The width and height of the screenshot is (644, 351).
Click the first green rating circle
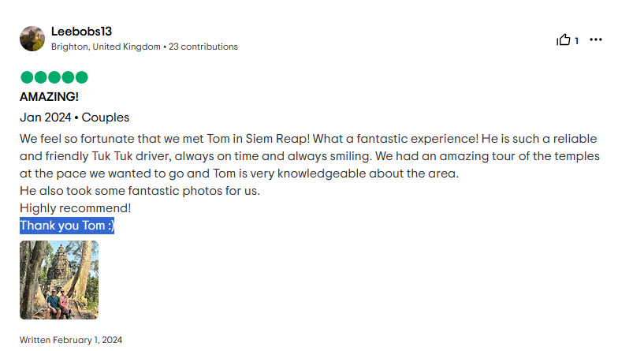click(27, 77)
